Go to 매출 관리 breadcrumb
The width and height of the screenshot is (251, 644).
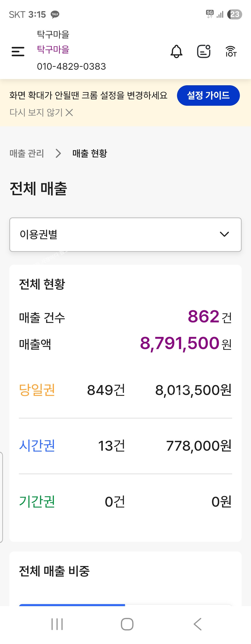click(x=27, y=153)
